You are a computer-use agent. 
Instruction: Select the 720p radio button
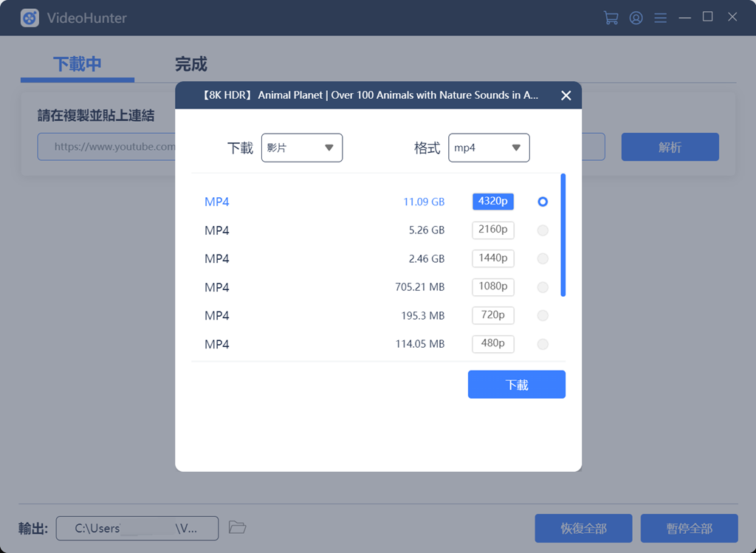[543, 315]
